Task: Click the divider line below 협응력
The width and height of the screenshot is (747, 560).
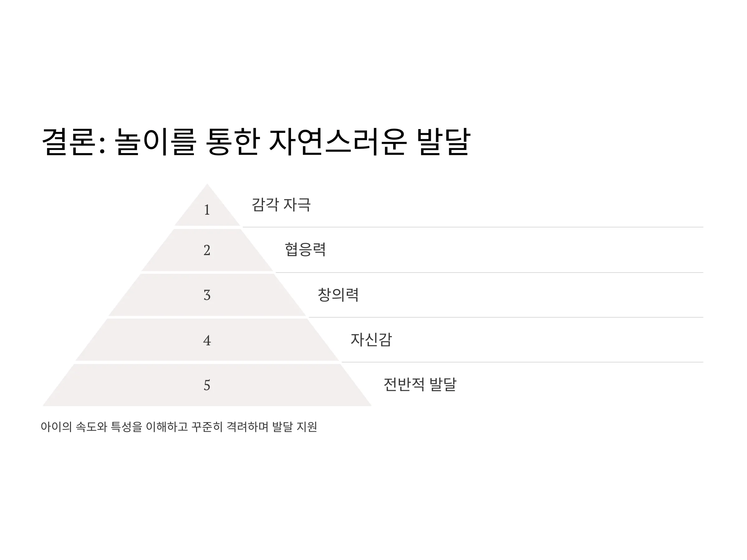Action: [489, 273]
